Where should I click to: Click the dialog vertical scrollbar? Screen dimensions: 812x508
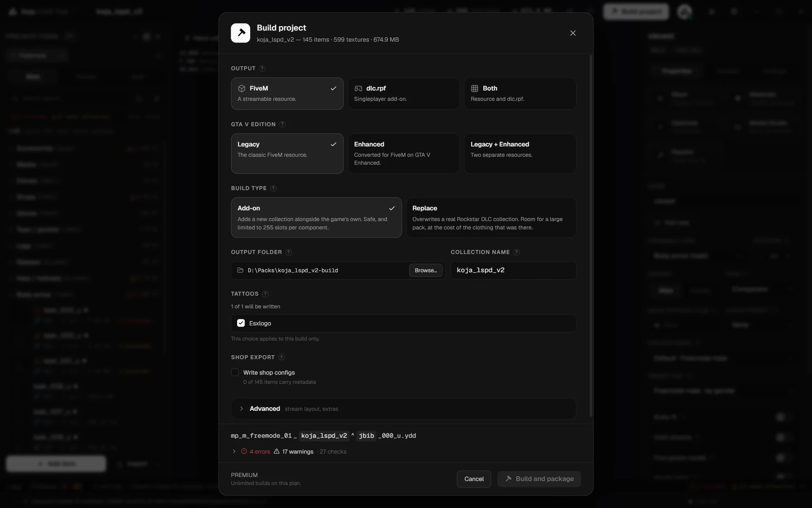[x=591, y=236]
